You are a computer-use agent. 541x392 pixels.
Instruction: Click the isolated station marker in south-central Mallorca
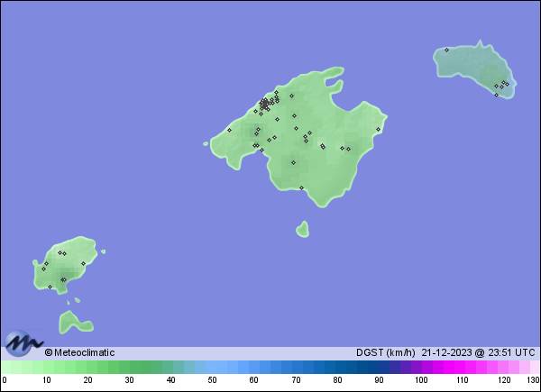point(293,162)
